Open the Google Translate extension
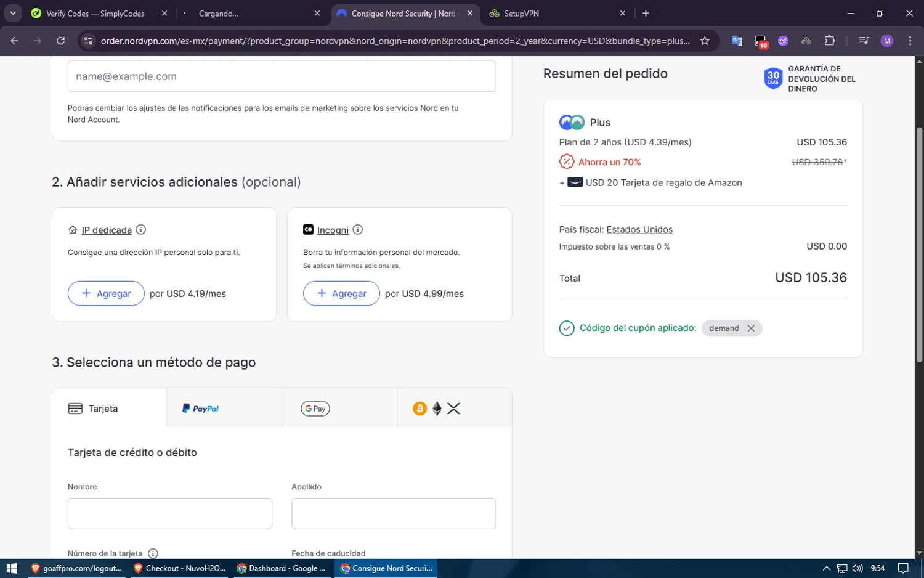 (737, 41)
